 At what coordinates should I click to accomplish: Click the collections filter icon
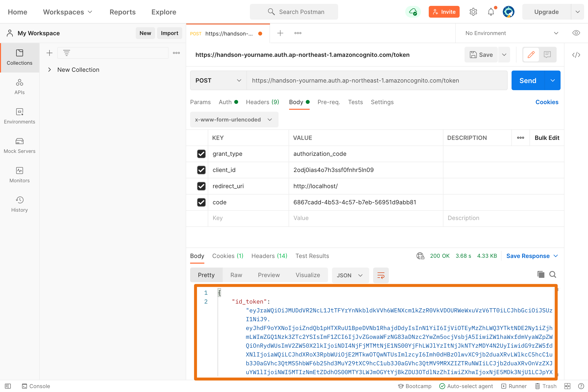point(66,53)
